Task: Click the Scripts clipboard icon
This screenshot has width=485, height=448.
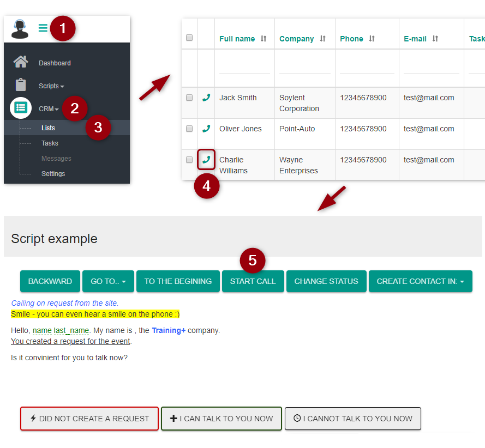Action: pos(21,86)
